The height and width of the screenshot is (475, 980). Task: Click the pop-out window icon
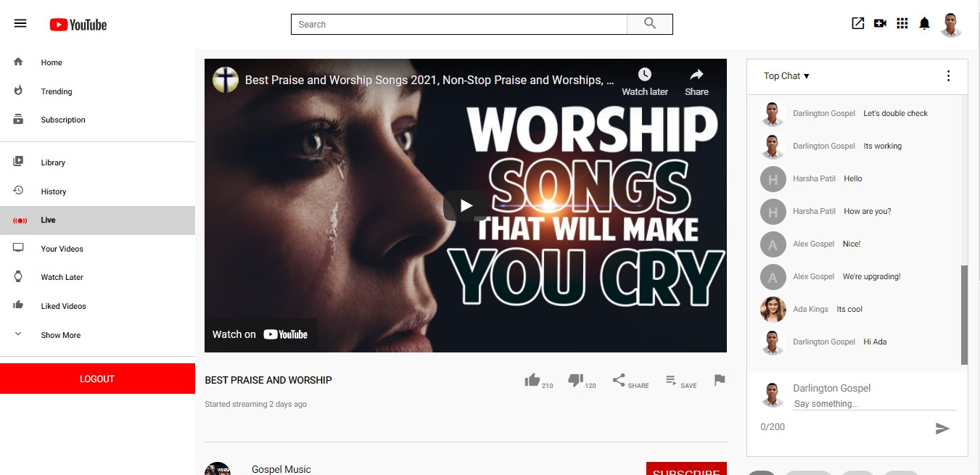857,23
